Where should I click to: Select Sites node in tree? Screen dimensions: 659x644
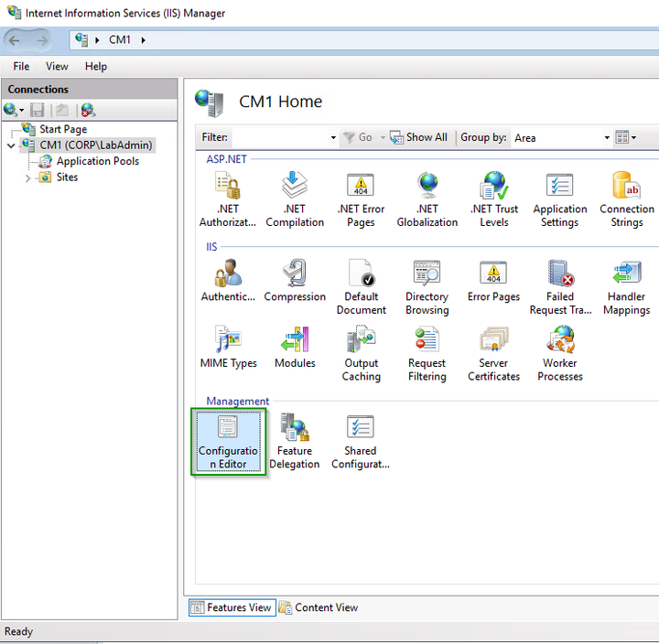pyautogui.click(x=67, y=177)
